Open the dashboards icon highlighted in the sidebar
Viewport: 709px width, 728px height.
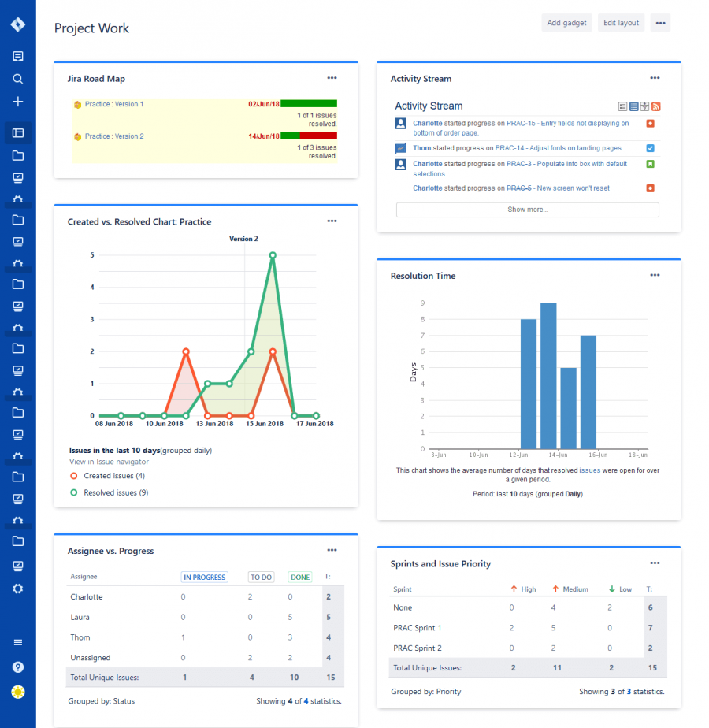pos(18,133)
